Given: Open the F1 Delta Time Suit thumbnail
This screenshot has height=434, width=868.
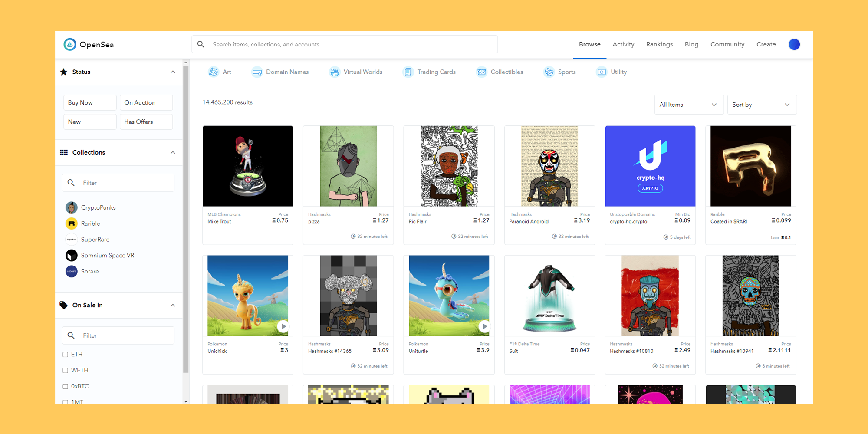Looking at the screenshot, I should pos(549,296).
